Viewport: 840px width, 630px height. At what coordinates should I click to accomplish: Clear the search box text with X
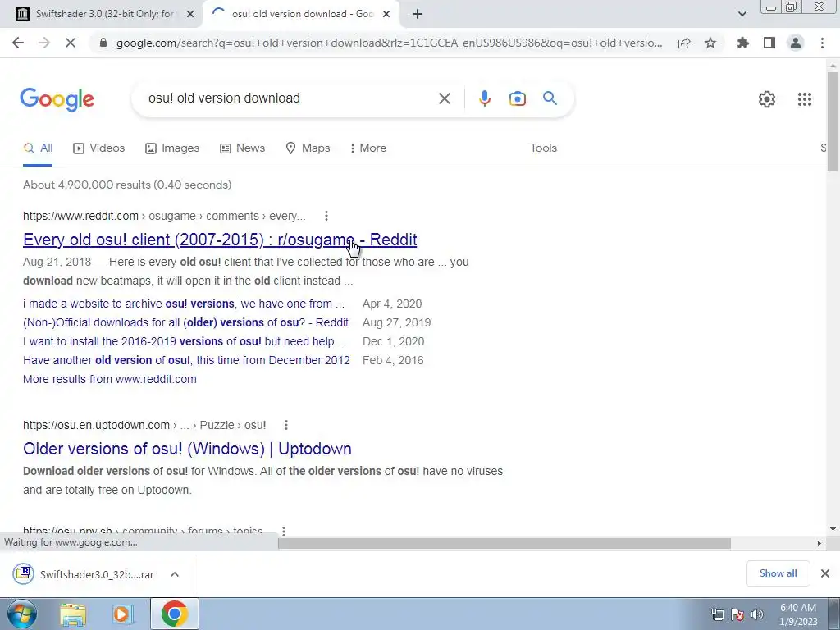click(x=444, y=98)
